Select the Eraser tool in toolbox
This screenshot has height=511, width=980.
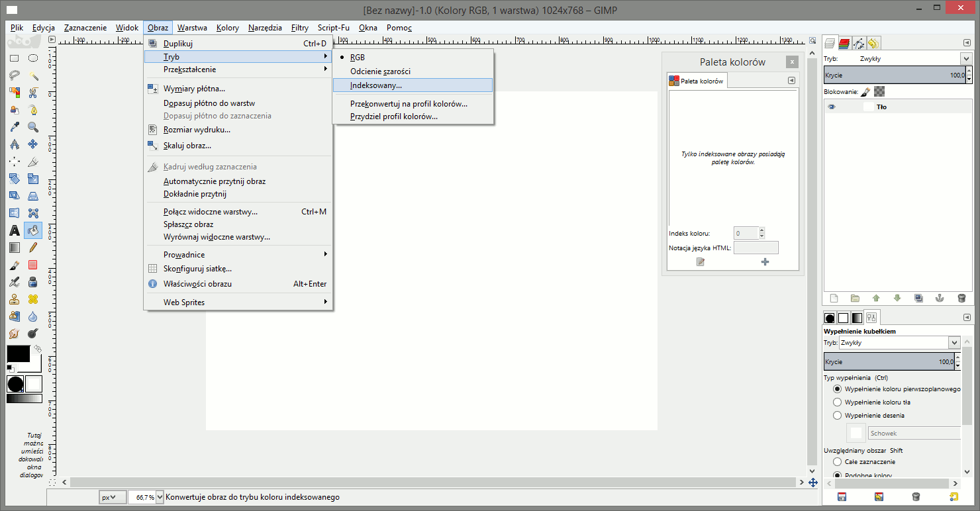coord(32,265)
